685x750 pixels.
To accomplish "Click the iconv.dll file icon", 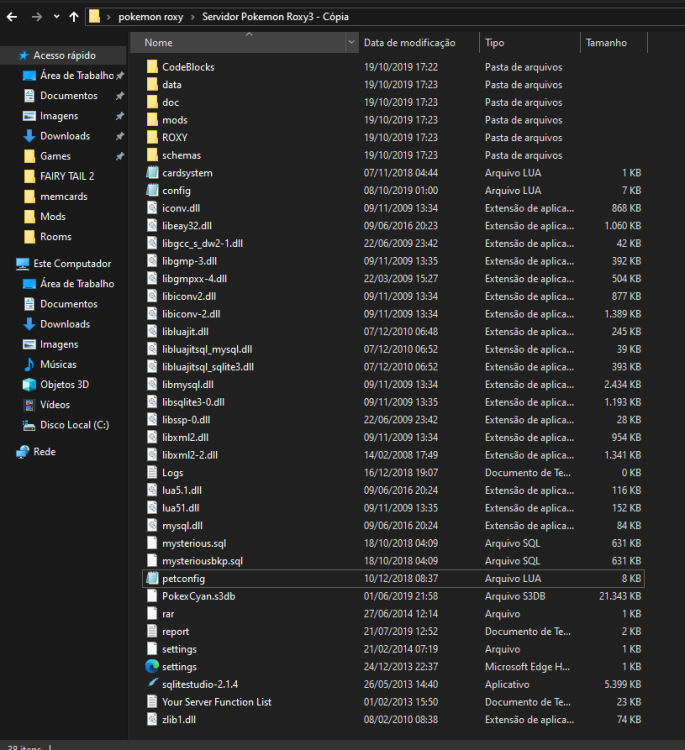I will (x=152, y=208).
